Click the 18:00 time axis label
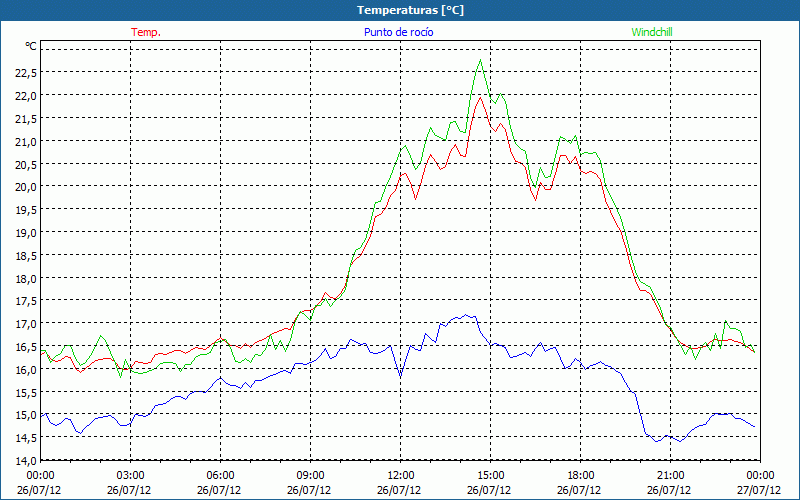800x500 pixels. point(581,476)
